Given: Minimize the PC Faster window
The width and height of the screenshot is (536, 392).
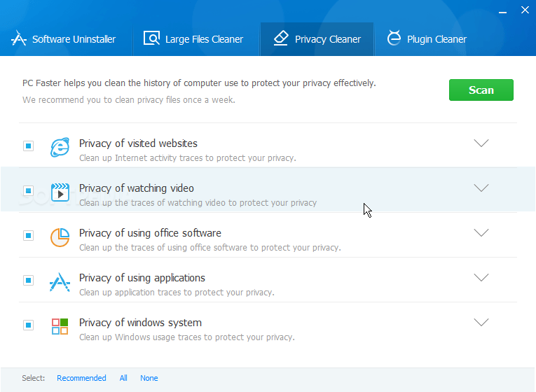Looking at the screenshot, I should 502,12.
